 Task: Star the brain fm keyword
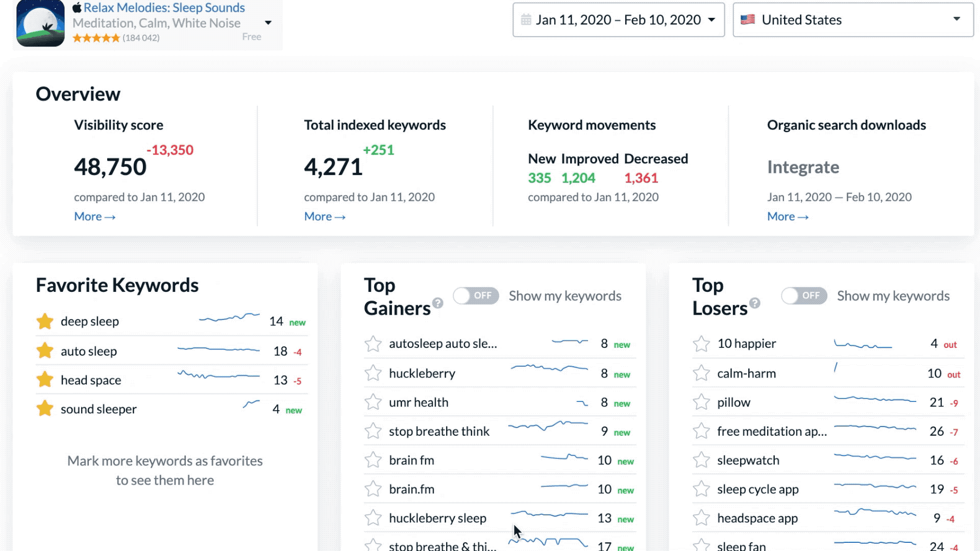pyautogui.click(x=373, y=460)
